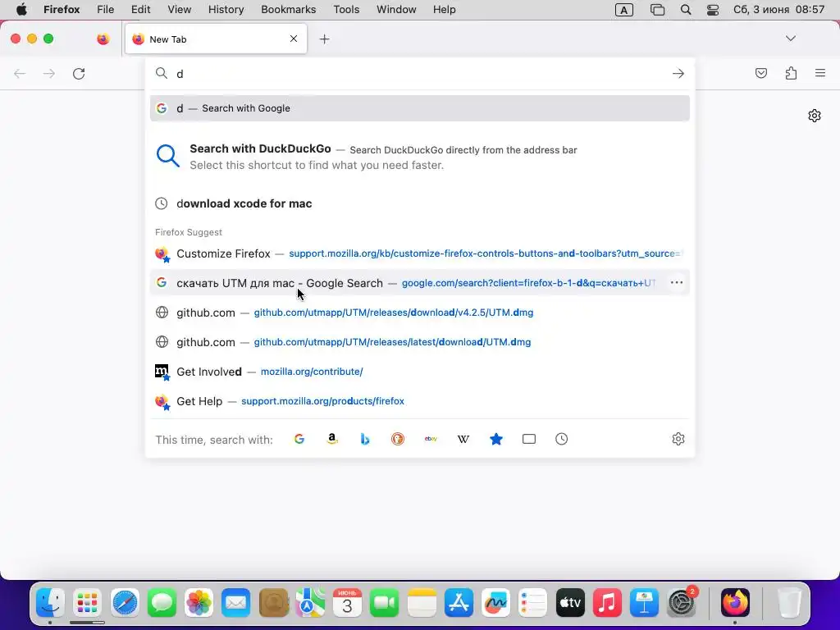This screenshot has height=630, width=840.
Task: Go back with the back arrow
Action: click(20, 73)
